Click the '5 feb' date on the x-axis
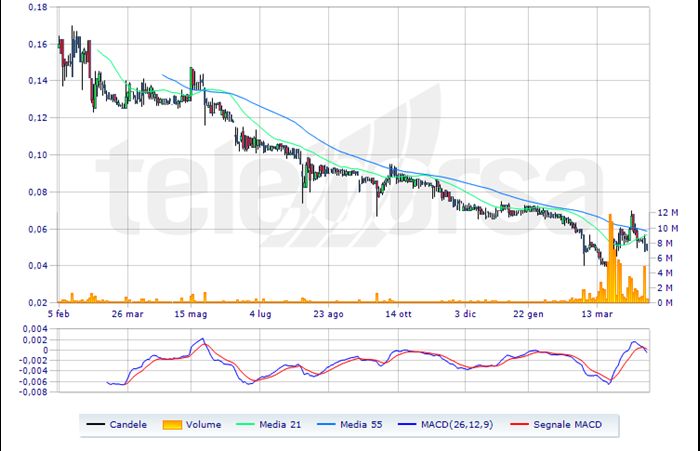 [67, 313]
